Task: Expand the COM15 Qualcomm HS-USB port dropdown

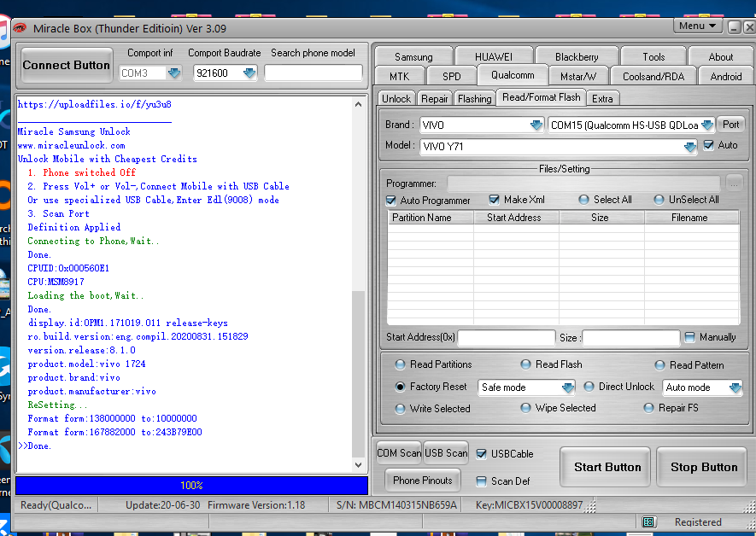Action: (707, 125)
